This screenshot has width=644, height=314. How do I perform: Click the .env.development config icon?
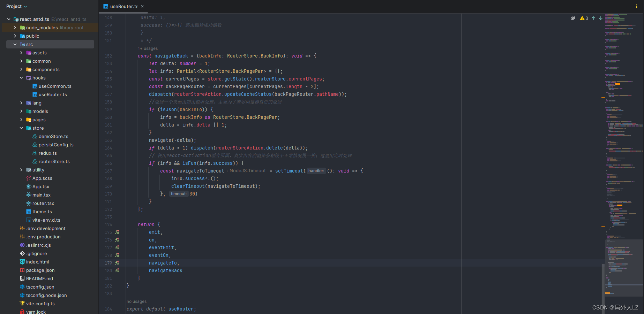click(x=22, y=228)
